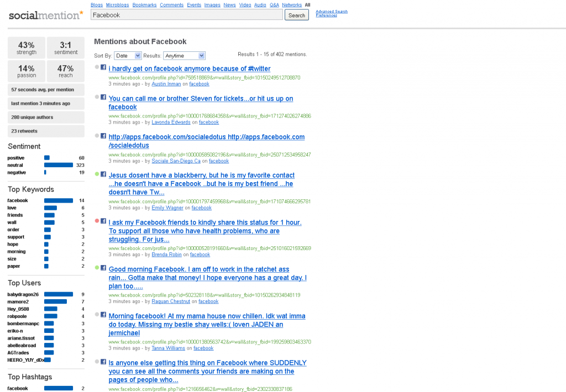Select the Images category tab
The width and height of the screenshot is (566, 392).
point(212,5)
